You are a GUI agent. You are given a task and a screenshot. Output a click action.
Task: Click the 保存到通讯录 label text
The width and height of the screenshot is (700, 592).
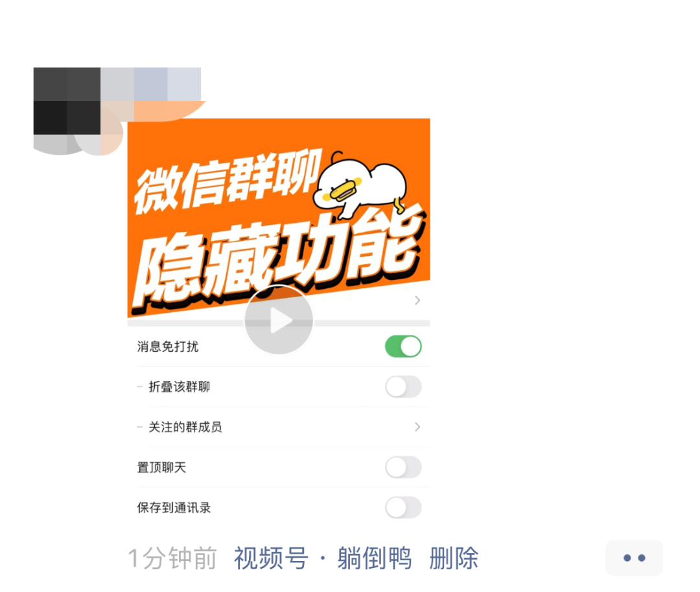coord(174,507)
